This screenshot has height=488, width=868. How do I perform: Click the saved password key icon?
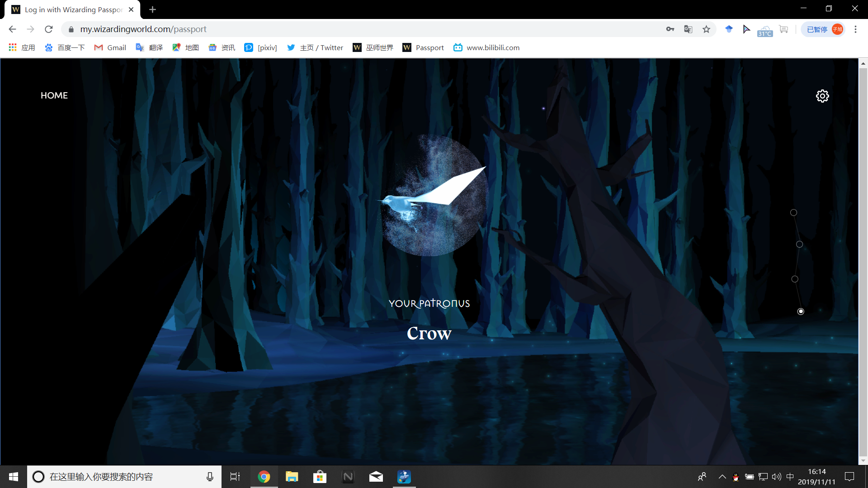(670, 29)
